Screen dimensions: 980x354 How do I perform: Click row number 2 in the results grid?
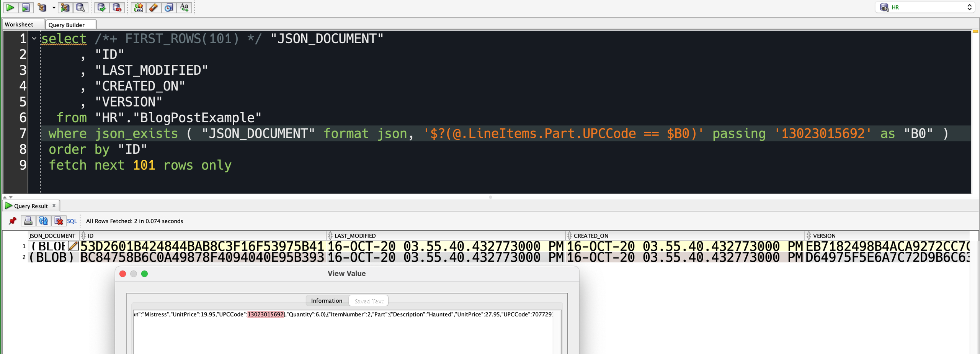click(x=24, y=257)
